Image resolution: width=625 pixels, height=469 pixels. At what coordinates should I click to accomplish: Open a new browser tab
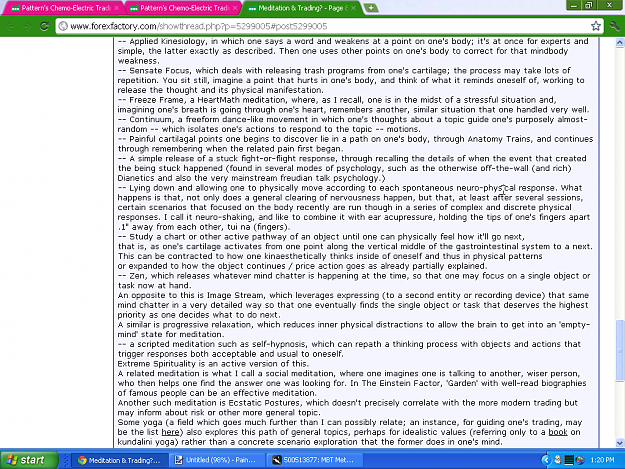[x=371, y=8]
